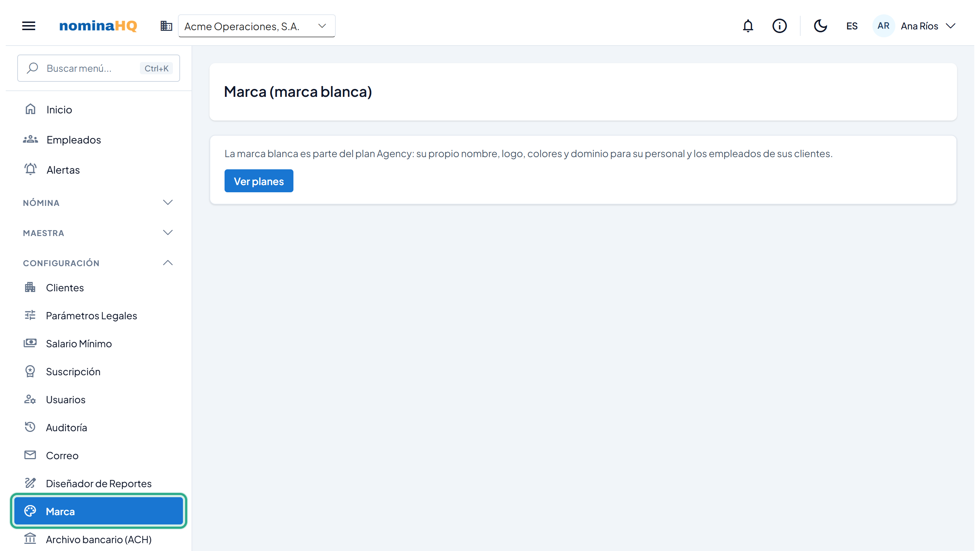The height and width of the screenshot is (551, 980).
Task: Click the AR user avatar
Action: (x=883, y=26)
